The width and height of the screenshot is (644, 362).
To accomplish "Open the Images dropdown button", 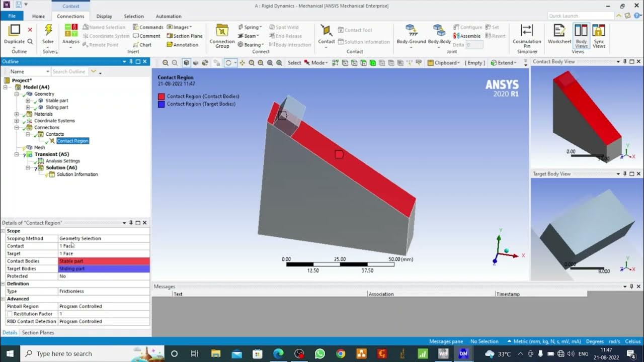I will [179, 27].
